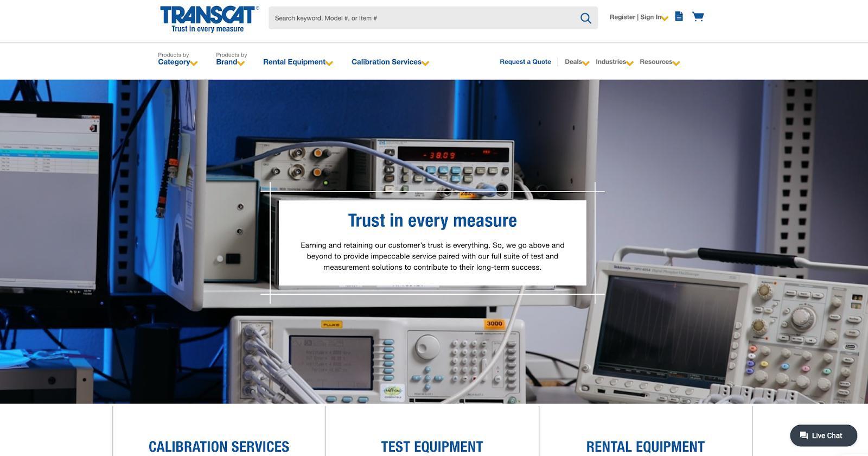Expand Products by Category dropdown
868x456 pixels.
(x=177, y=59)
